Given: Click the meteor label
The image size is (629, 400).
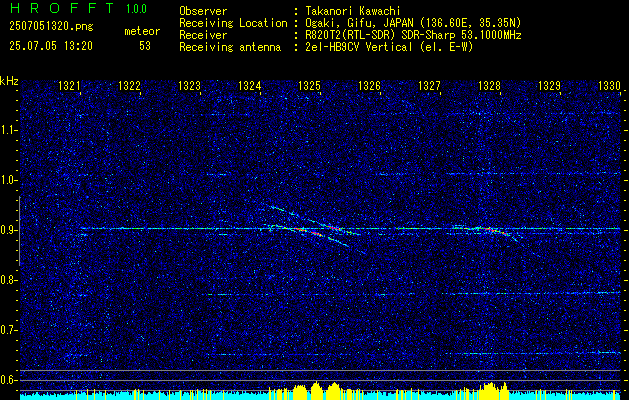Looking at the screenshot, I should click(142, 31).
